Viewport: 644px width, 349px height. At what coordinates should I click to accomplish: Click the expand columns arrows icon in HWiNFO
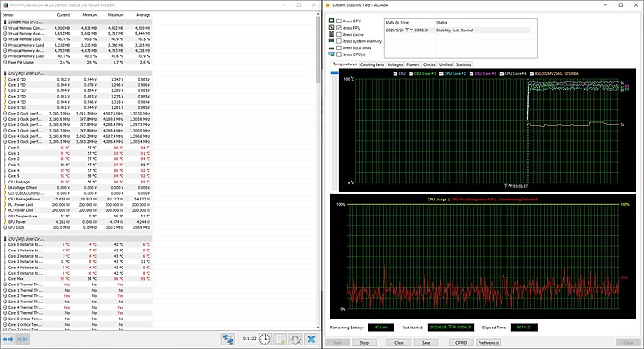(8, 339)
